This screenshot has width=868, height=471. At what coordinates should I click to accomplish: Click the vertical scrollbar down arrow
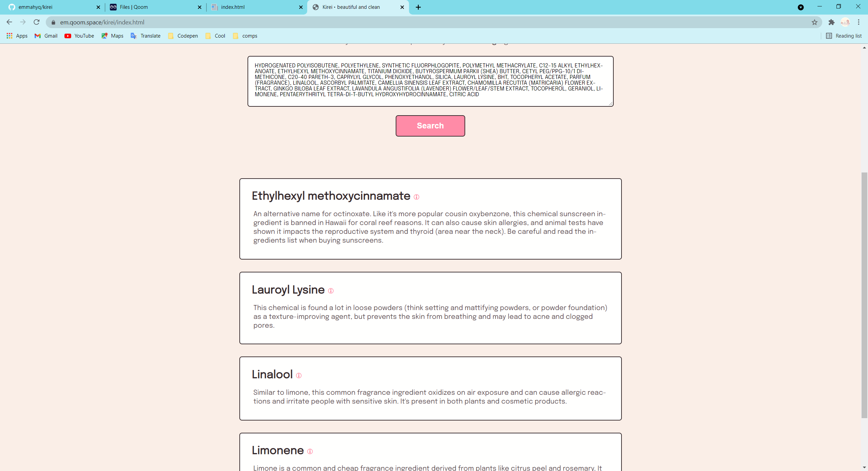pos(864,468)
